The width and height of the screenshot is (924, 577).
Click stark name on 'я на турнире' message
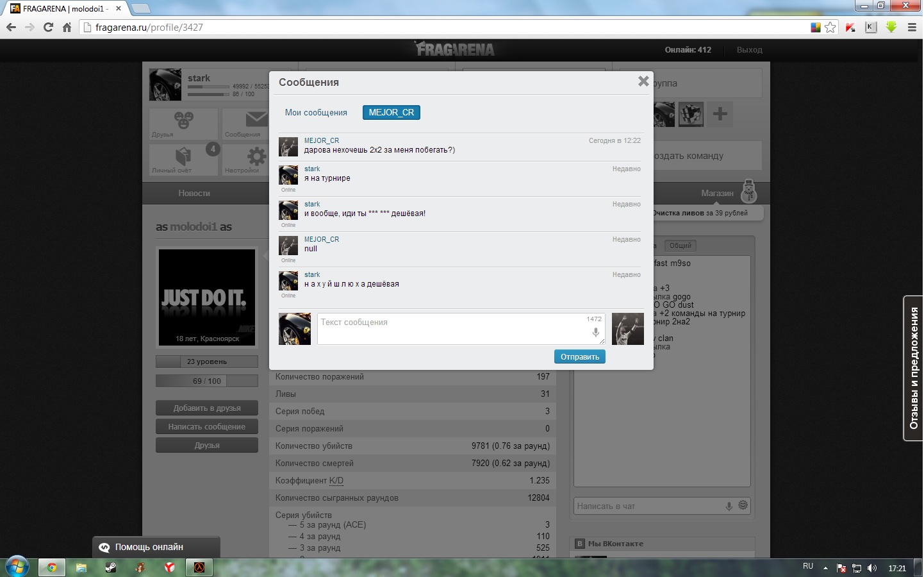point(312,169)
